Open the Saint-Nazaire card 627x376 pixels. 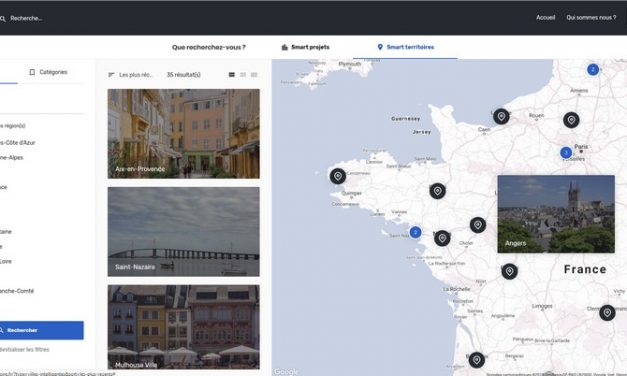[184, 232]
